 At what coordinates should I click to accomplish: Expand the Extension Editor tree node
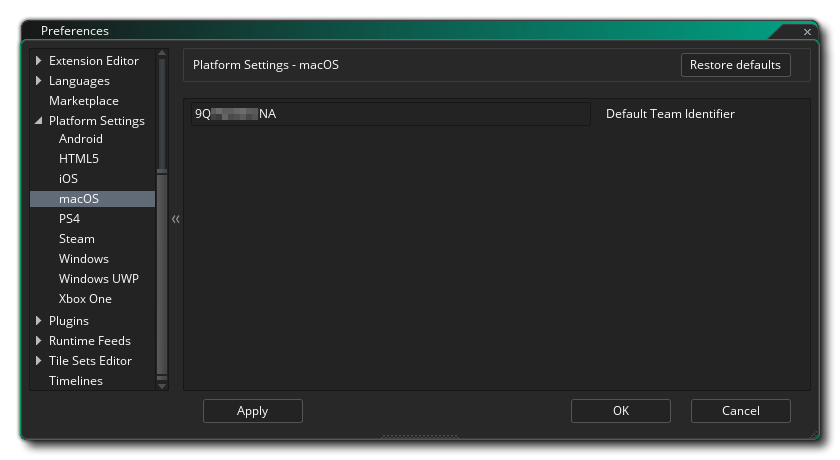pos(39,61)
